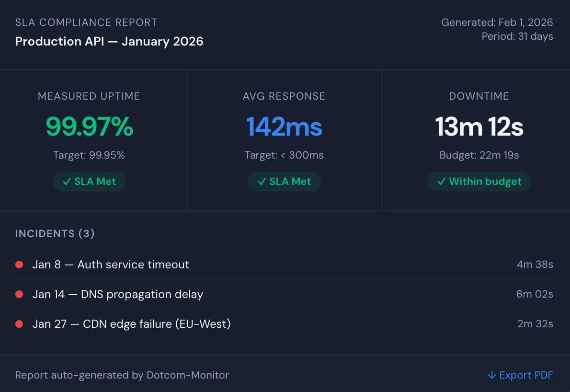Expand the Incidents (3) section

click(55, 233)
